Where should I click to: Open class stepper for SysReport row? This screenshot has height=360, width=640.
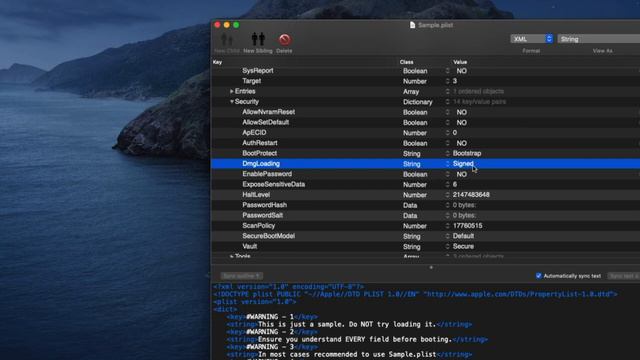point(447,71)
